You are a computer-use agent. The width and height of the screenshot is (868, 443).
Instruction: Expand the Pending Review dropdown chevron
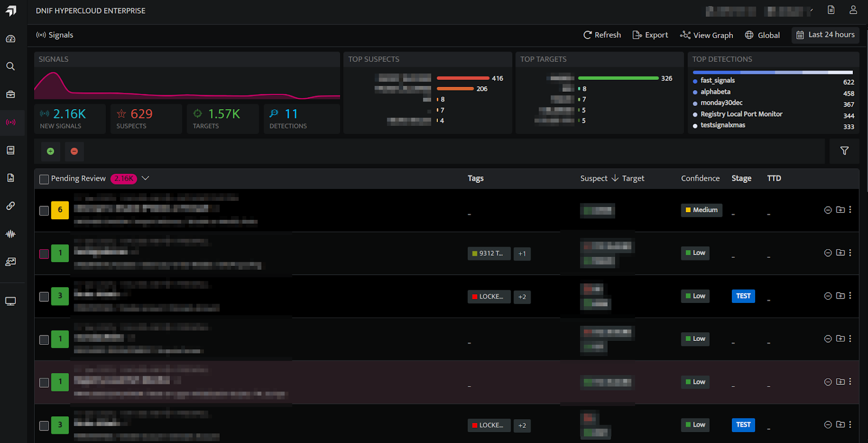(145, 178)
